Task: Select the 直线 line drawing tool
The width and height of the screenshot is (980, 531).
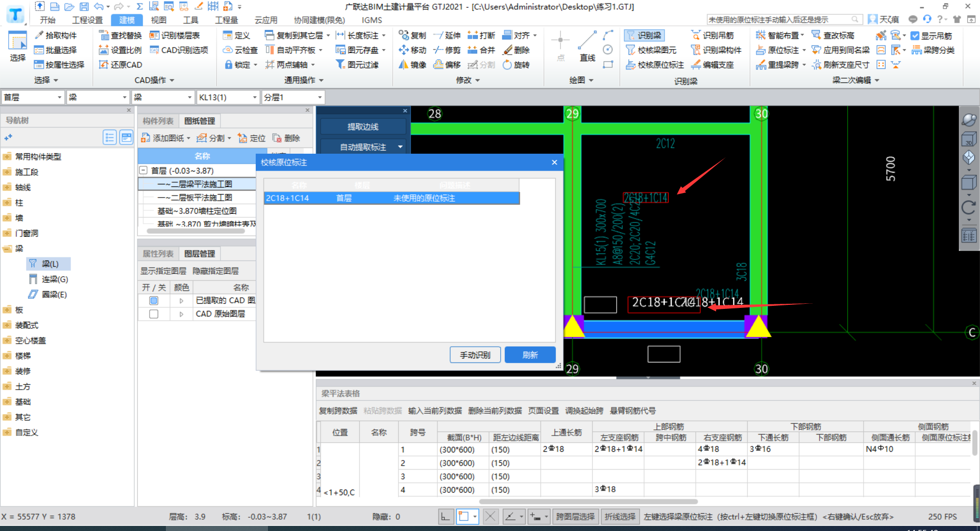Action: coord(587,47)
